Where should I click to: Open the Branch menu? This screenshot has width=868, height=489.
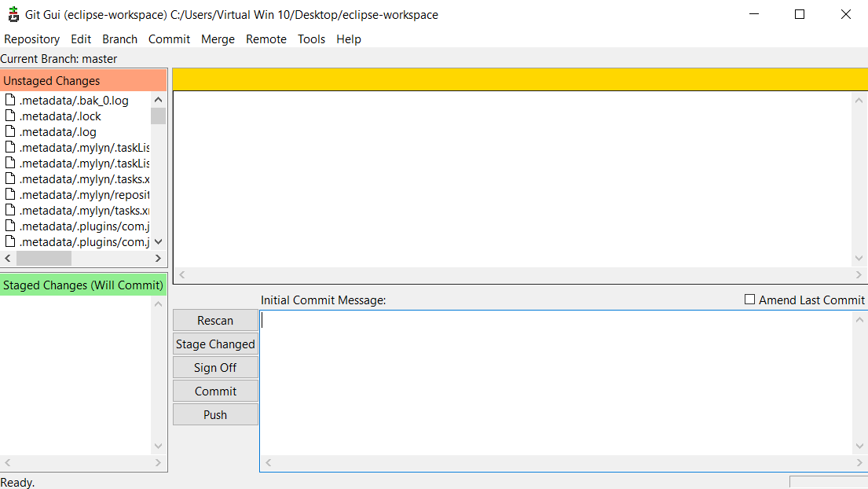point(119,39)
